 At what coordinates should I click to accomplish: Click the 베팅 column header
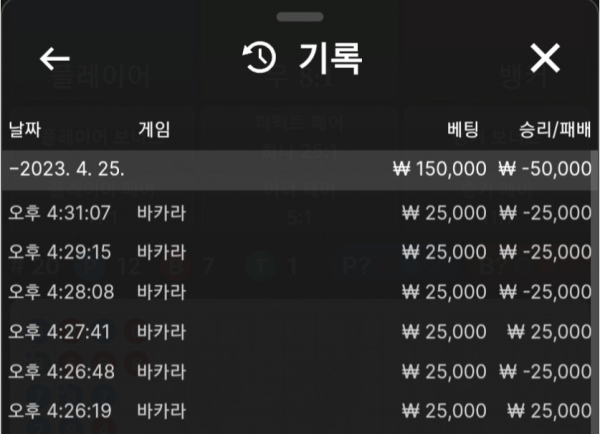tap(466, 129)
